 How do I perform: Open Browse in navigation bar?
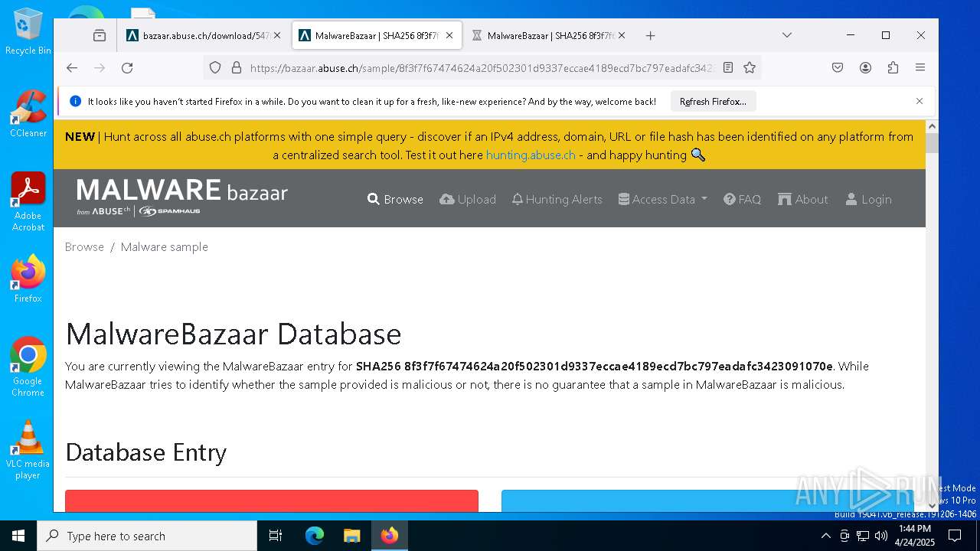coord(395,199)
